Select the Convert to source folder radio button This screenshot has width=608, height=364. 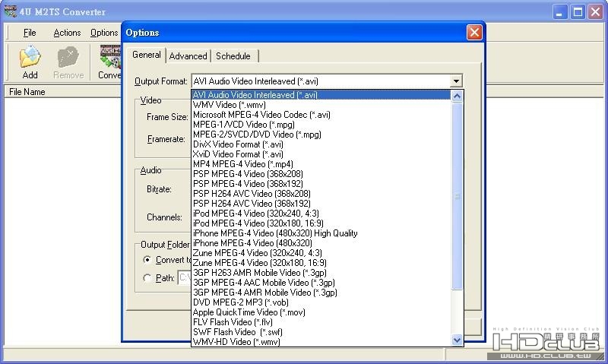147,260
